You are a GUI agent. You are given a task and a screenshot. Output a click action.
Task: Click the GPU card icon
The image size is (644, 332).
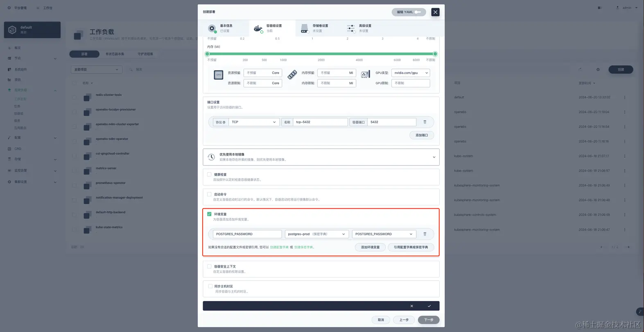tap(365, 75)
